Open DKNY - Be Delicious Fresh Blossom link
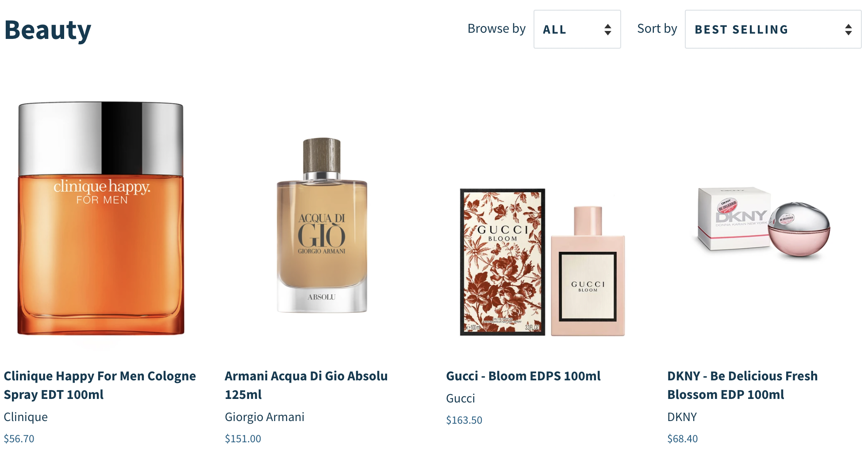The height and width of the screenshot is (452, 868). (742, 385)
